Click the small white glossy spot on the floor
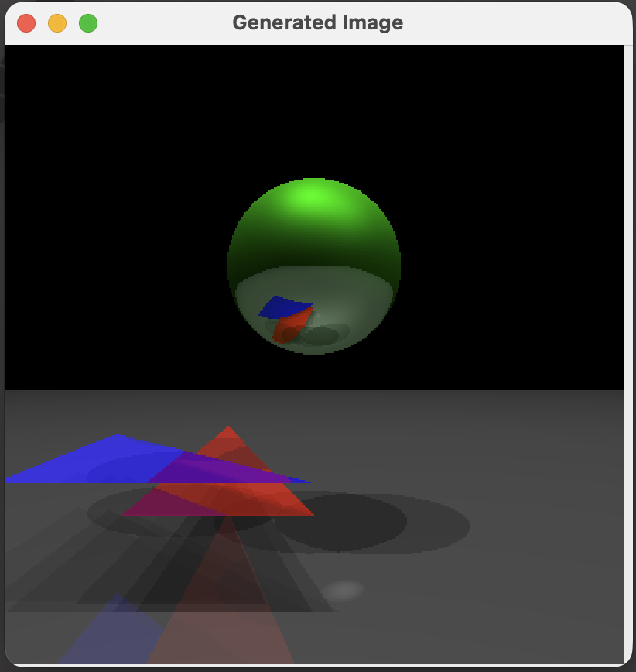 (x=344, y=590)
